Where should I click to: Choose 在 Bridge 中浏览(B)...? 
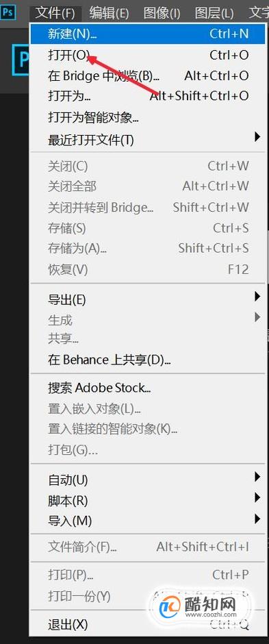[148, 76]
